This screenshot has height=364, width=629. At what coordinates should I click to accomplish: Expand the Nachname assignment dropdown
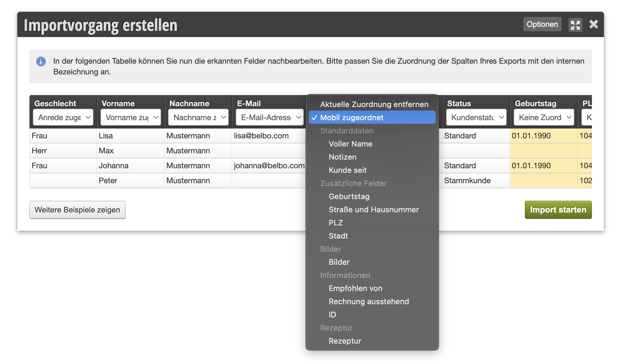click(198, 117)
